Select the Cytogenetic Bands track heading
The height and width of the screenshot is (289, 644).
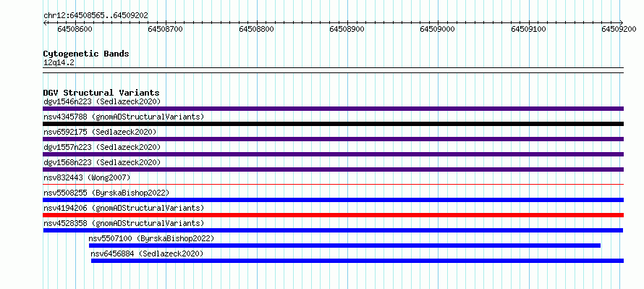(86, 54)
